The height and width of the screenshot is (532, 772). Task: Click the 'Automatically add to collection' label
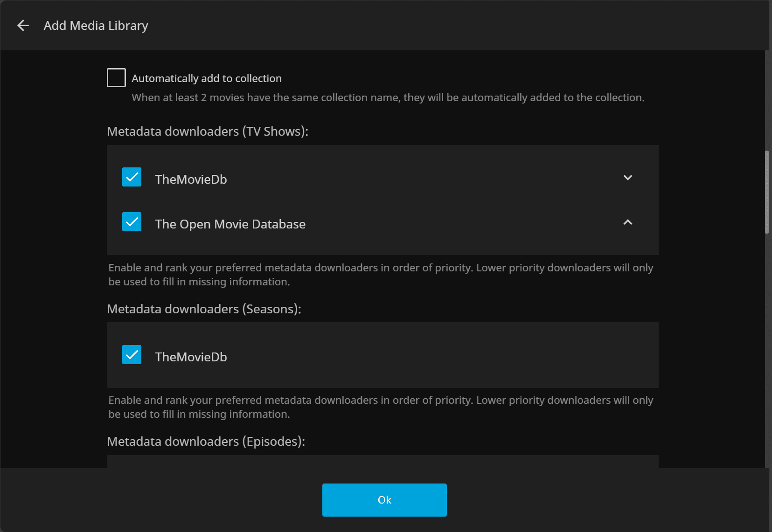click(206, 78)
